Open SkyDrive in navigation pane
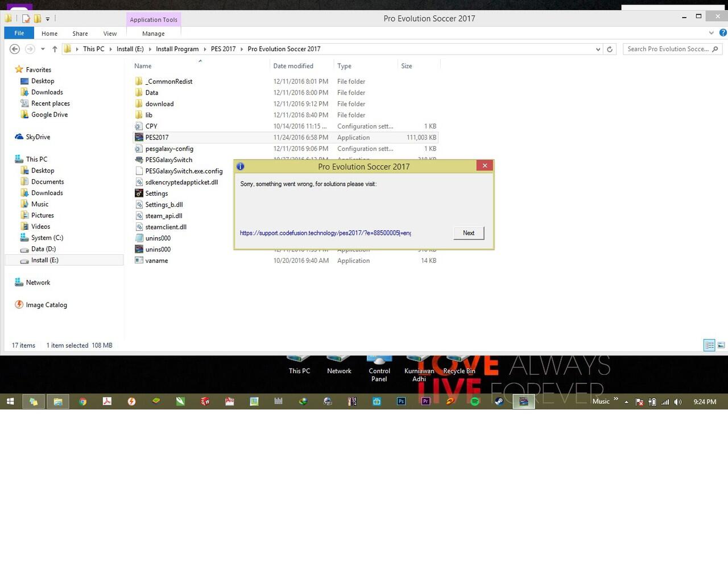728x579 pixels. (x=38, y=137)
